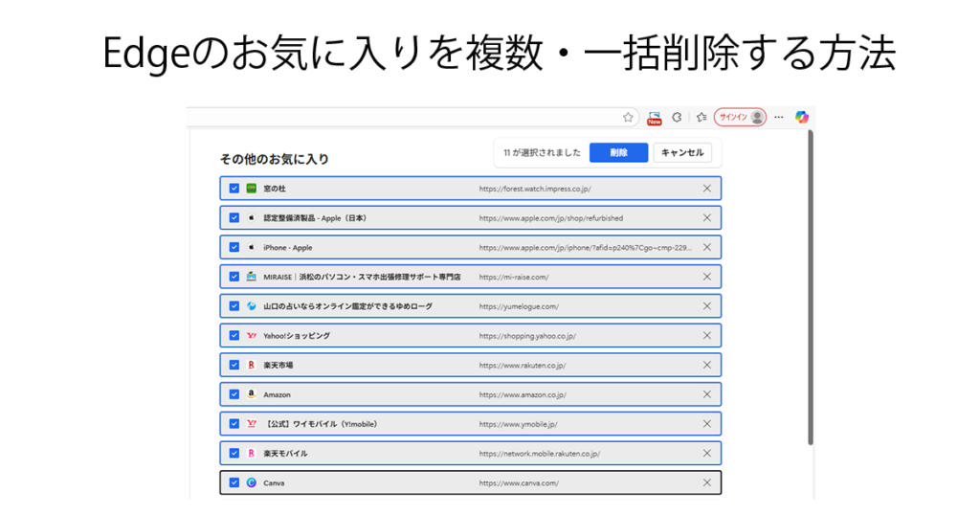Open the extension icon with New badge
The width and height of the screenshot is (980, 515).
click(x=655, y=117)
